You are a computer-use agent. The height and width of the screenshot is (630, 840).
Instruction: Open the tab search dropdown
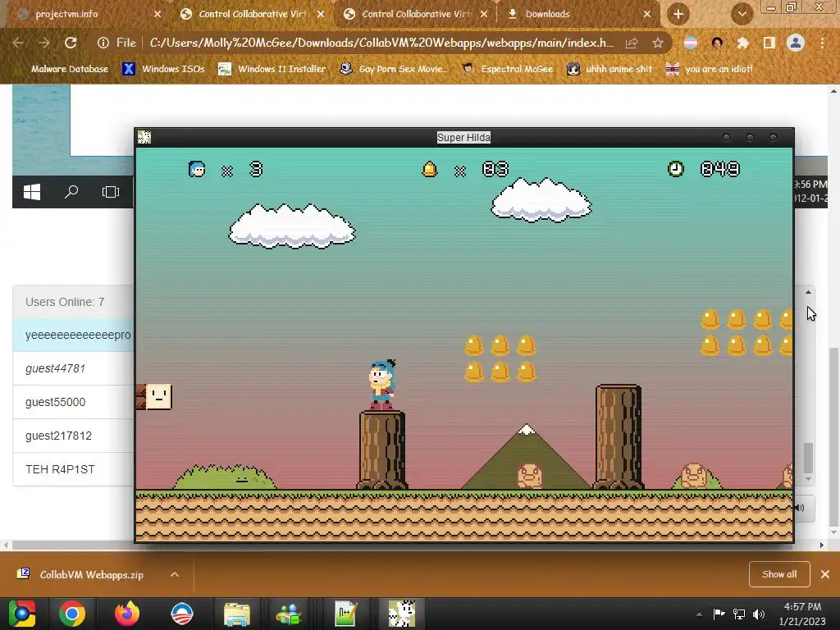click(742, 15)
